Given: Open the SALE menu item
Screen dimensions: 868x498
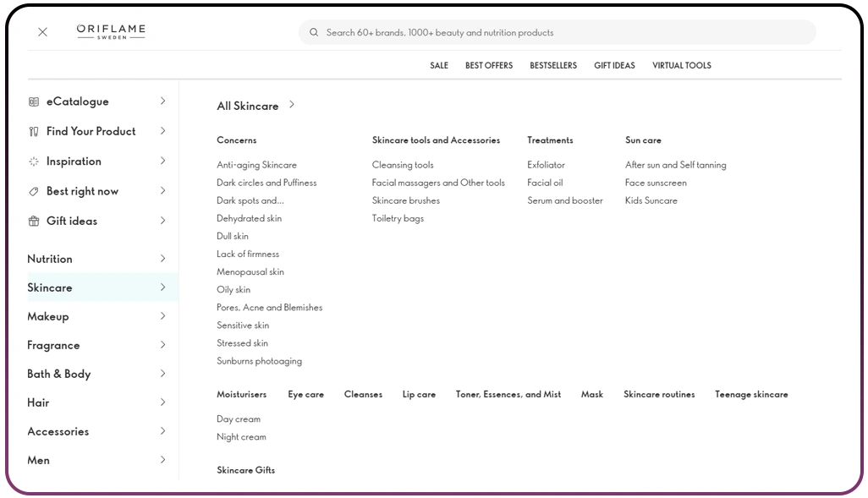Looking at the screenshot, I should click(x=439, y=65).
